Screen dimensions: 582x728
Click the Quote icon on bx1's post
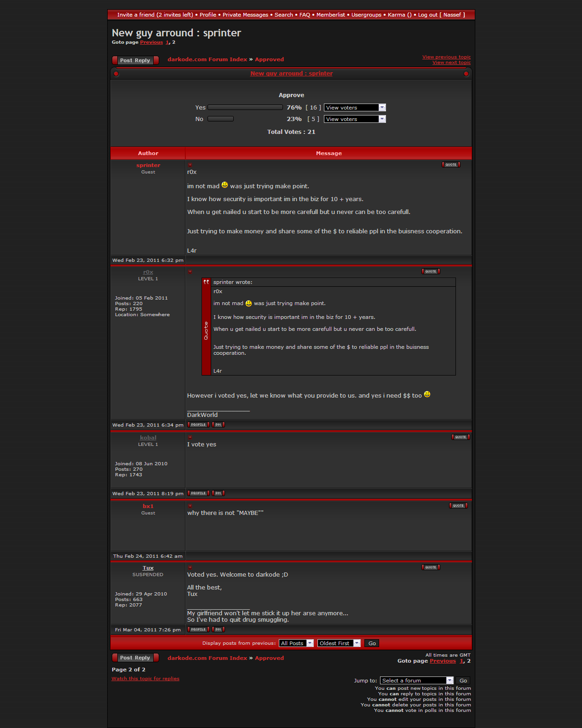click(458, 506)
